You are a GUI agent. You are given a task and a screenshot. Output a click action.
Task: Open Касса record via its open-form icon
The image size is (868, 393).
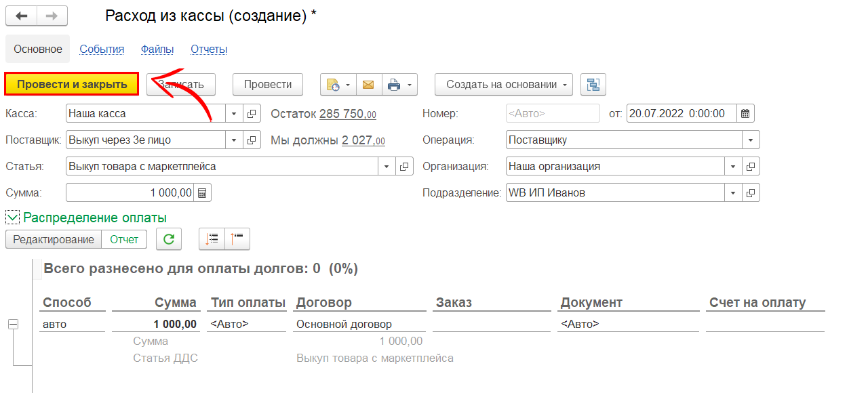pyautogui.click(x=251, y=114)
